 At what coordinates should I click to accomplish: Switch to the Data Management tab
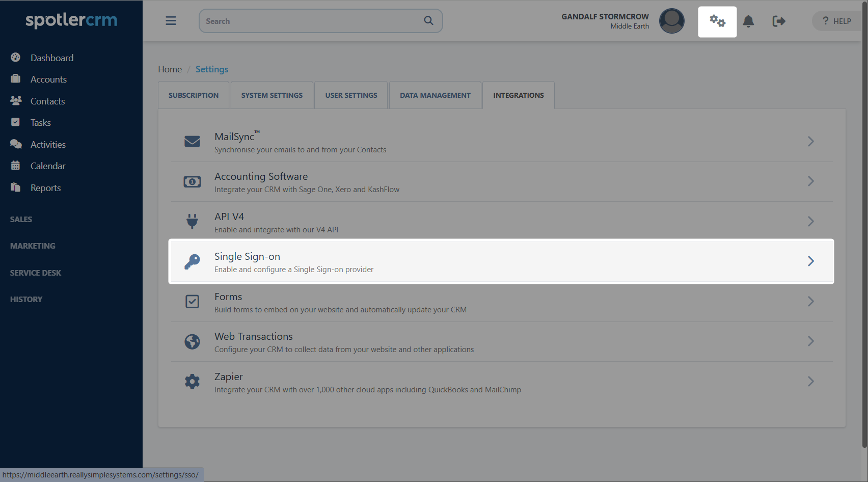436,95
